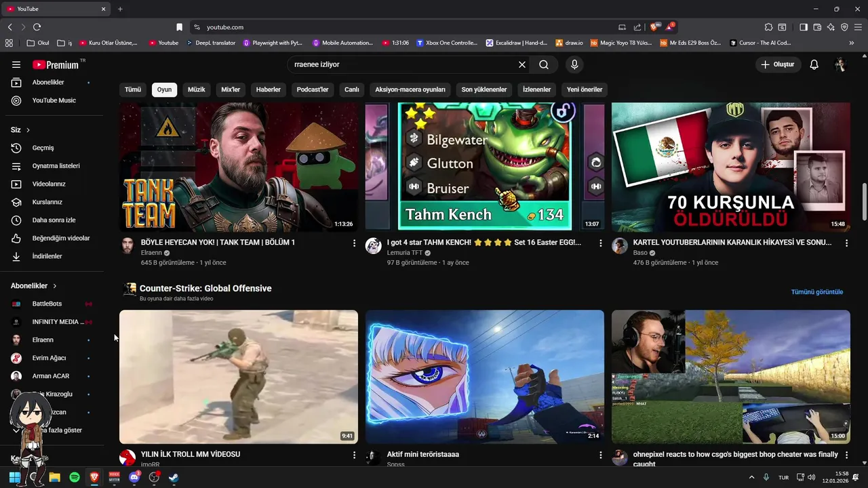This screenshot has width=868, height=488.
Task: Select the Haberler filter chip
Action: point(268,89)
